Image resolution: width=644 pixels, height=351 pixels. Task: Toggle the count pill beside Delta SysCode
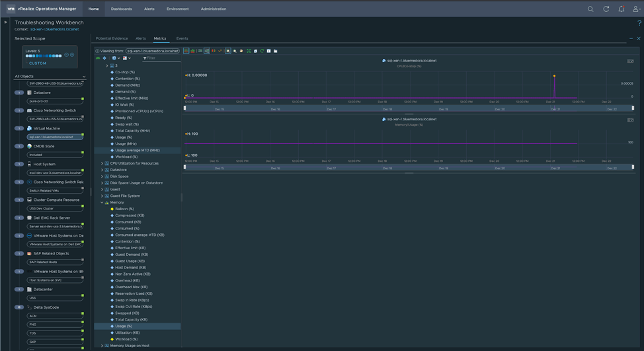click(19, 307)
